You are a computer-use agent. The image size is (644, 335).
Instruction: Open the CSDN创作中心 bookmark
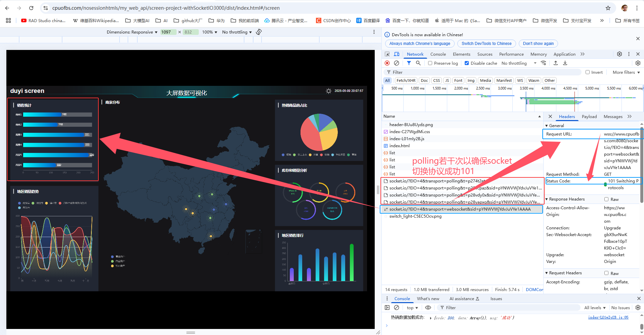click(x=333, y=20)
